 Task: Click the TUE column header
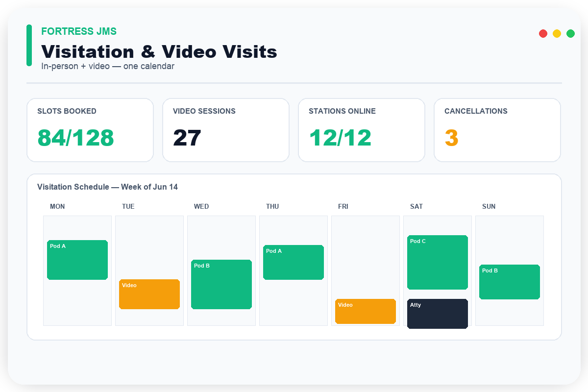[x=128, y=206]
